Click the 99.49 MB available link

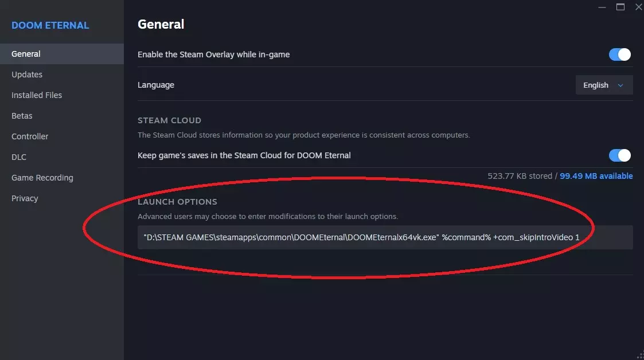pos(596,176)
